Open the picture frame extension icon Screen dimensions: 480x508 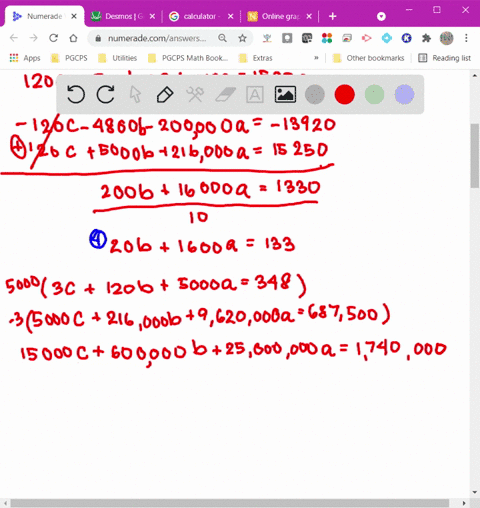tap(347, 38)
